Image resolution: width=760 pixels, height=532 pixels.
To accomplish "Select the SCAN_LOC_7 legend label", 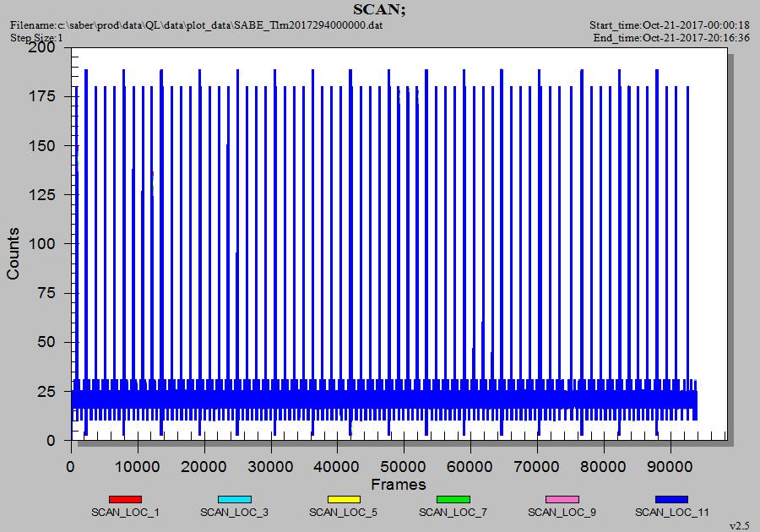I will pyautogui.click(x=453, y=512).
